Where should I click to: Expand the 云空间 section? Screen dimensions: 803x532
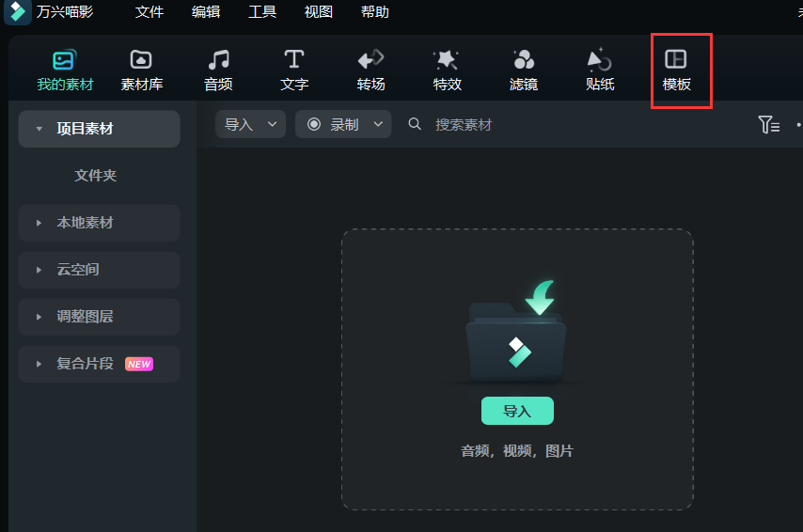99,270
